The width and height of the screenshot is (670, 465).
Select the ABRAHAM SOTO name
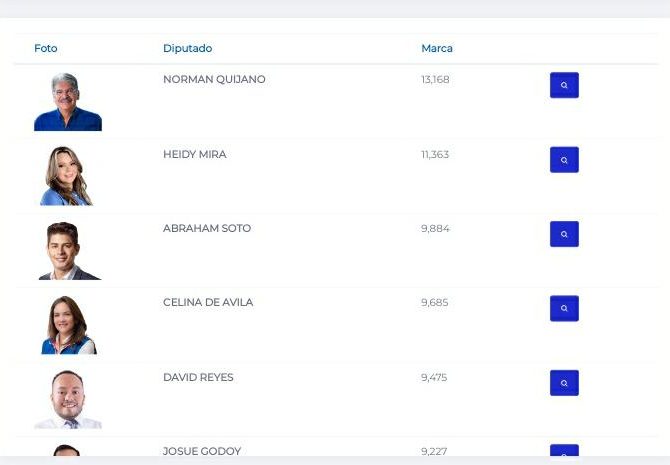click(x=207, y=228)
